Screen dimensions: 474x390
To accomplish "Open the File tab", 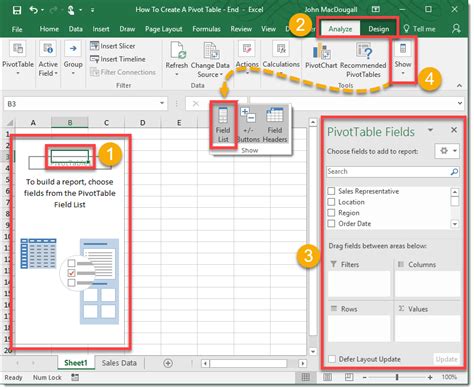I will [17, 29].
